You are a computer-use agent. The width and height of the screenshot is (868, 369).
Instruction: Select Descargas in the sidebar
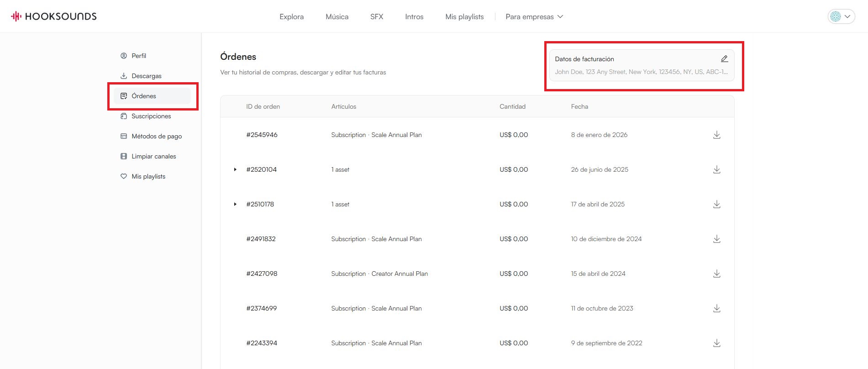pos(146,76)
